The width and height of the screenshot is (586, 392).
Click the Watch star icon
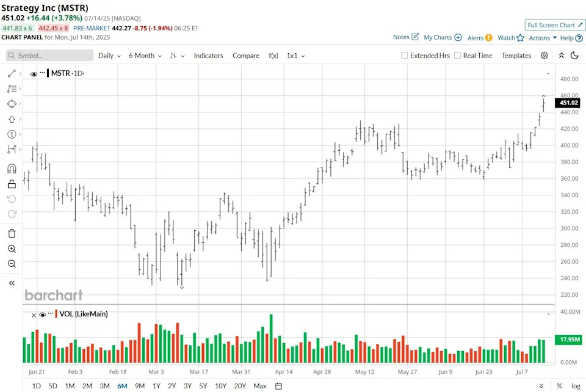coord(520,38)
